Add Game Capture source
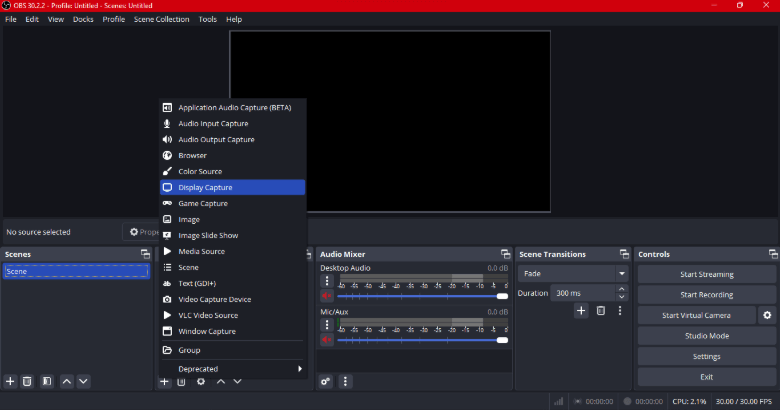780x410 pixels. pos(232,203)
